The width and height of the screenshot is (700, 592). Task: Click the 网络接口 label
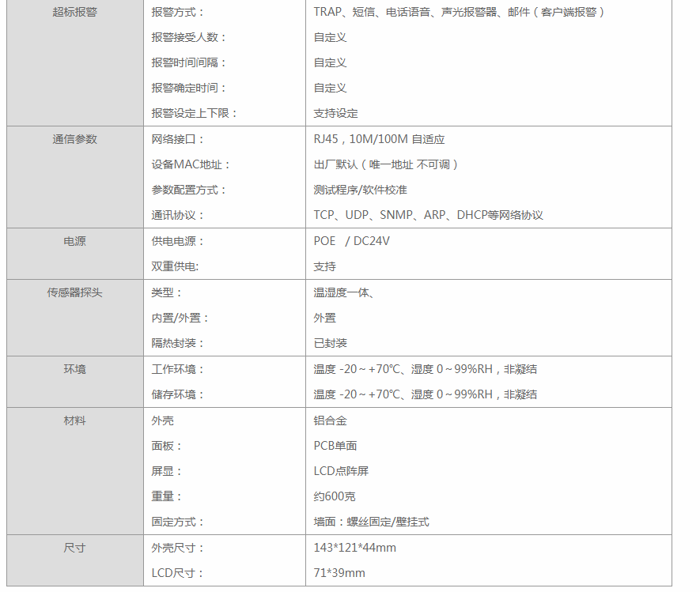177,140
